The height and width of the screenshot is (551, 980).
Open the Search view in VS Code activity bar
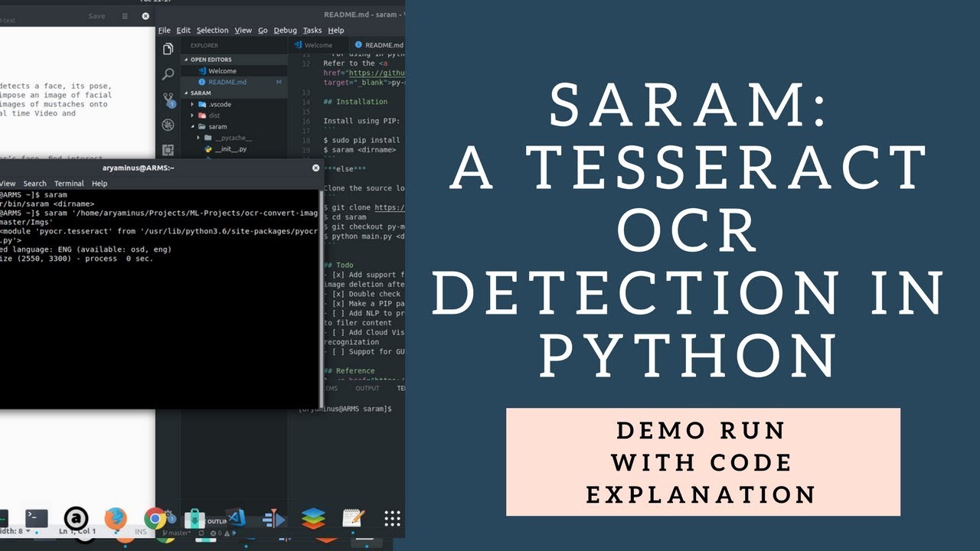tap(168, 74)
